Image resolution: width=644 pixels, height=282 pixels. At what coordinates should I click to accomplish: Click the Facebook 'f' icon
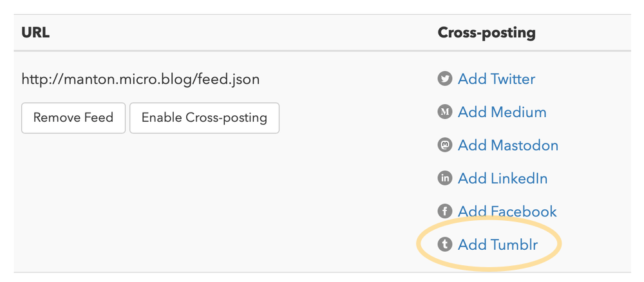(444, 211)
